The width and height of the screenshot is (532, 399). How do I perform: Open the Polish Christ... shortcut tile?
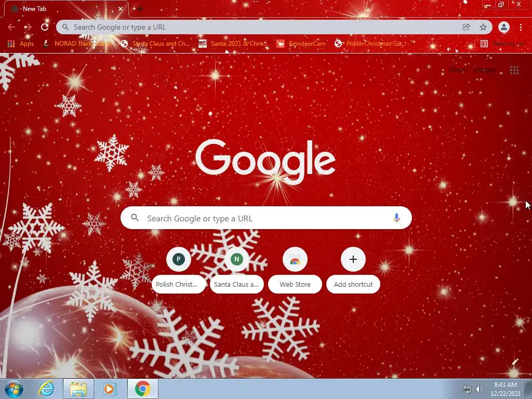179,270
